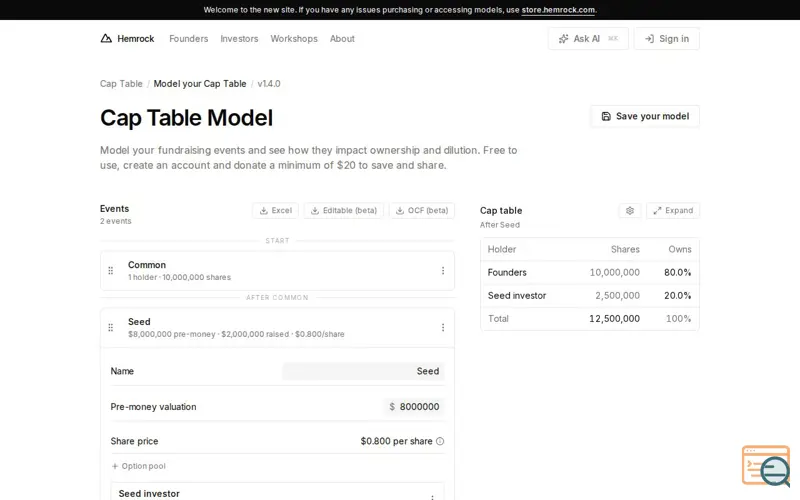The image size is (800, 500).
Task: Go to the Workshops nav item
Action: pyautogui.click(x=294, y=39)
